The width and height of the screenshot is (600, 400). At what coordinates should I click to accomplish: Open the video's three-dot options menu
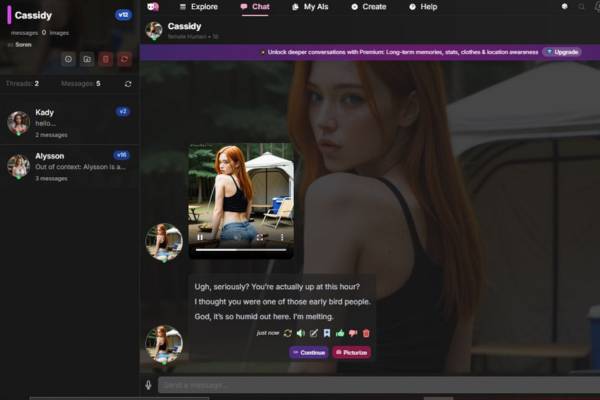(282, 237)
